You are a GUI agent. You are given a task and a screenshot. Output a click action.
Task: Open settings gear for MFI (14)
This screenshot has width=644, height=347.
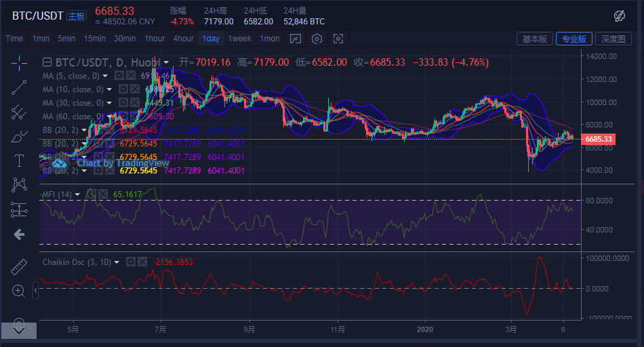[x=92, y=194]
